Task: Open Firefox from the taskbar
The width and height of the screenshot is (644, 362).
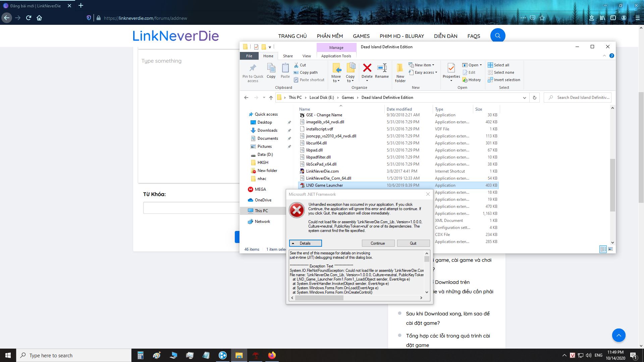Action: (272, 355)
